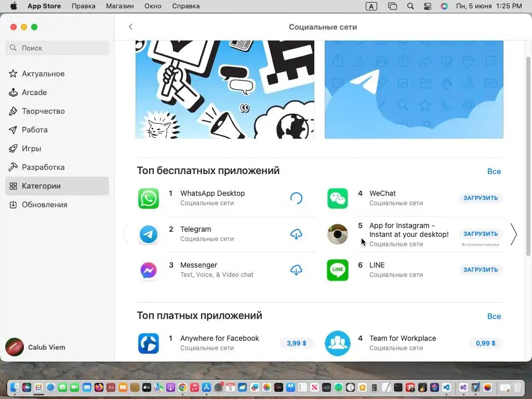Screen dimensions: 532x399
Task: Open the Магазин menu
Action: pos(120,6)
